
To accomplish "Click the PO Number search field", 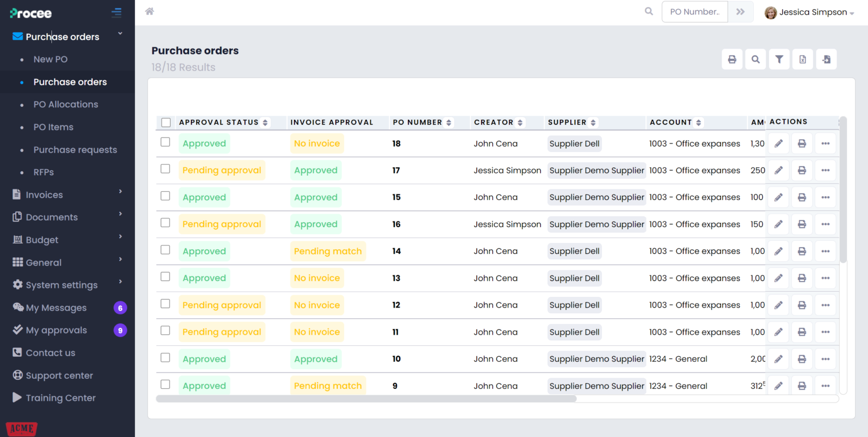I will [x=695, y=12].
